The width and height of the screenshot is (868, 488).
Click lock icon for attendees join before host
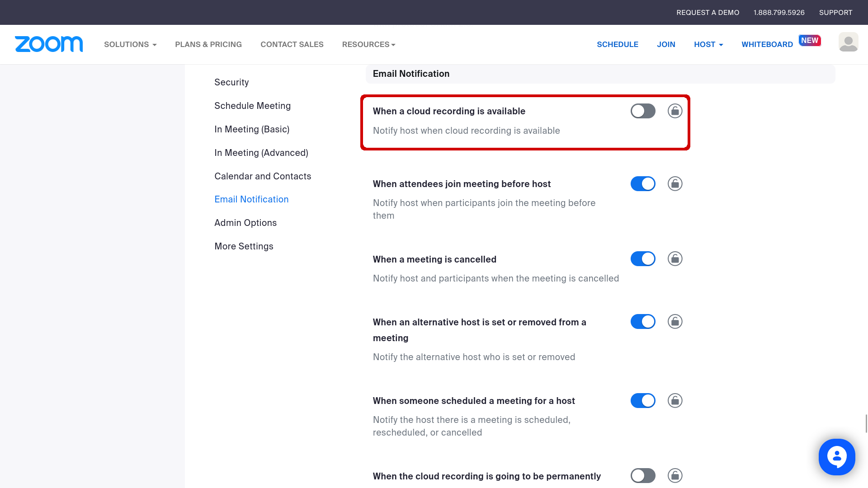click(675, 184)
